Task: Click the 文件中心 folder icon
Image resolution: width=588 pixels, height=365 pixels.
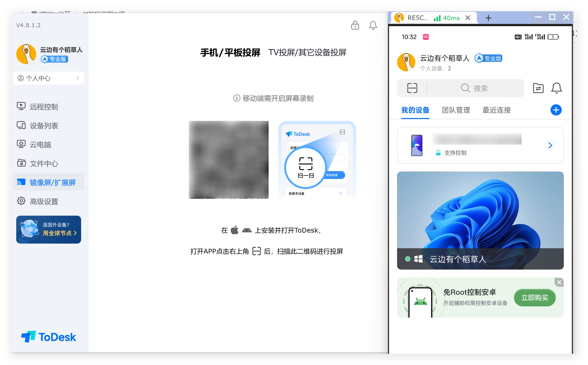Action: click(x=21, y=163)
